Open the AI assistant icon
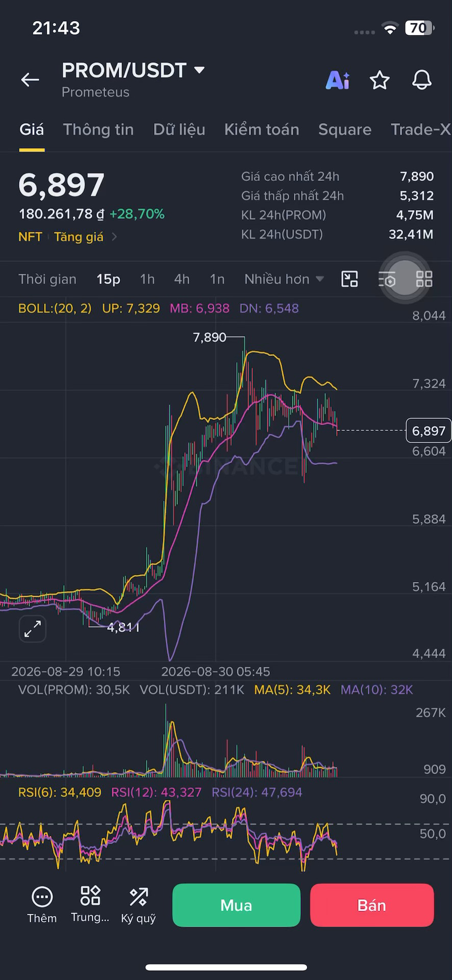The height and width of the screenshot is (980, 452). click(338, 80)
